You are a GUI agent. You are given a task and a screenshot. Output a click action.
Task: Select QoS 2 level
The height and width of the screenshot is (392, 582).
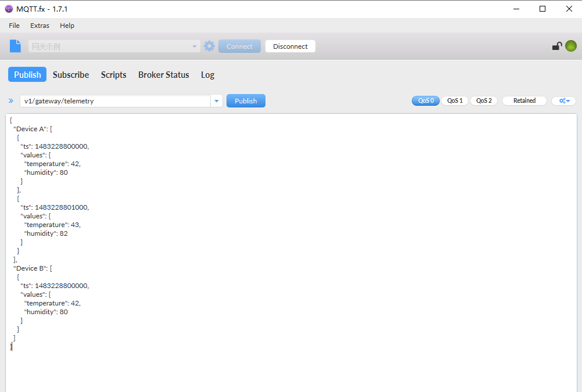click(x=484, y=100)
